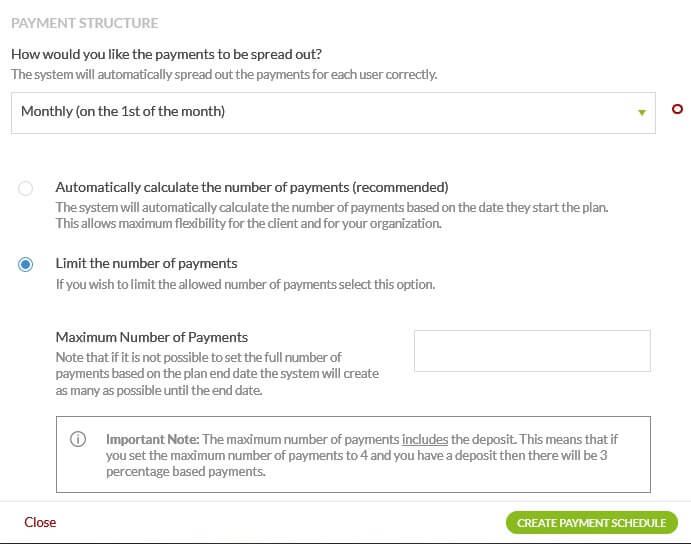
Task: Select the automatically calculate payments radio button
Action: coord(26,188)
